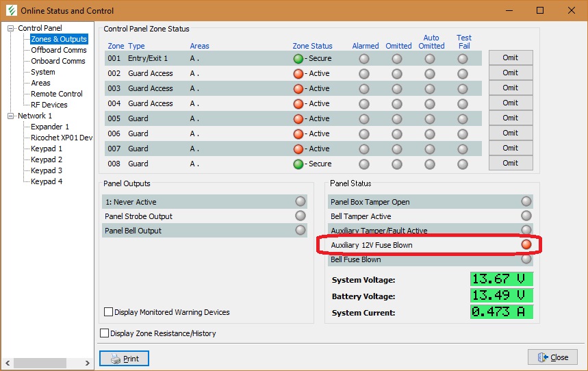
Task: Click the application icon in title bar
Action: [12, 10]
